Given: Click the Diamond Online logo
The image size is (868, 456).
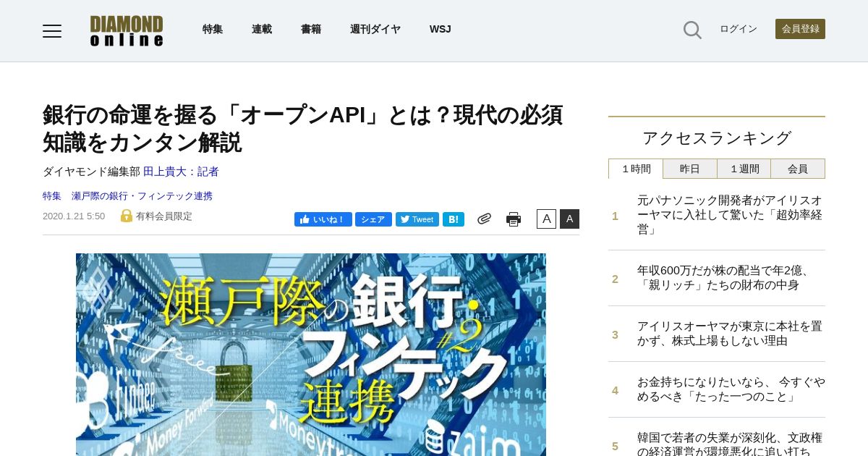Looking at the screenshot, I should [x=127, y=30].
